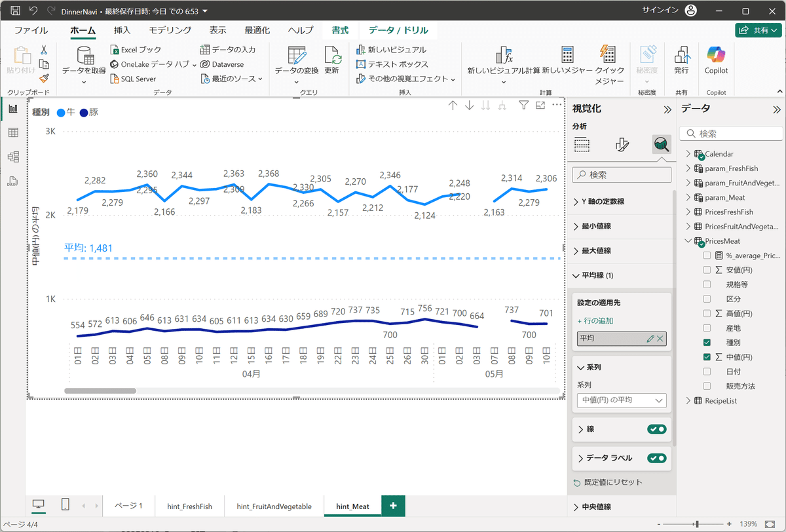Open the 系列 dropdown 中値(円) の平均
Image resolution: width=786 pixels, height=532 pixels.
tap(622, 400)
